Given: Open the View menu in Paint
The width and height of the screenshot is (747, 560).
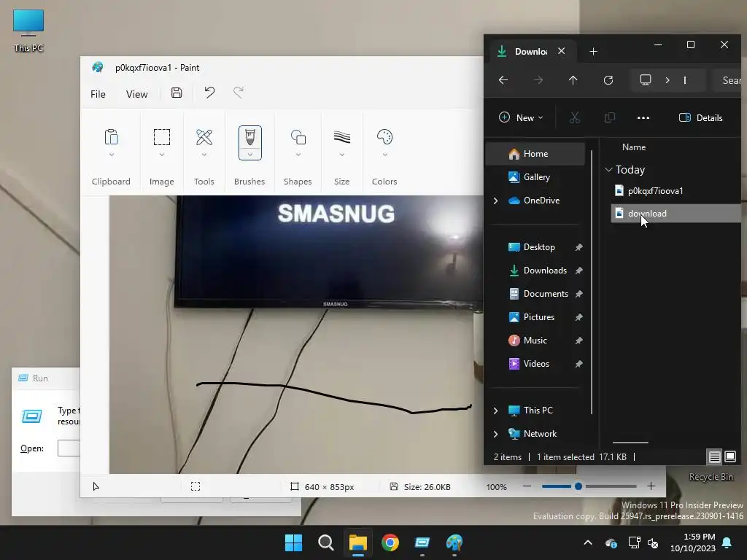Looking at the screenshot, I should (x=136, y=94).
